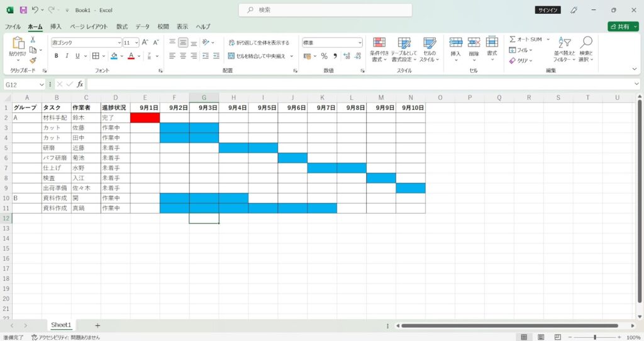Click the increase font size icon
This screenshot has width=644, height=341.
click(x=145, y=42)
